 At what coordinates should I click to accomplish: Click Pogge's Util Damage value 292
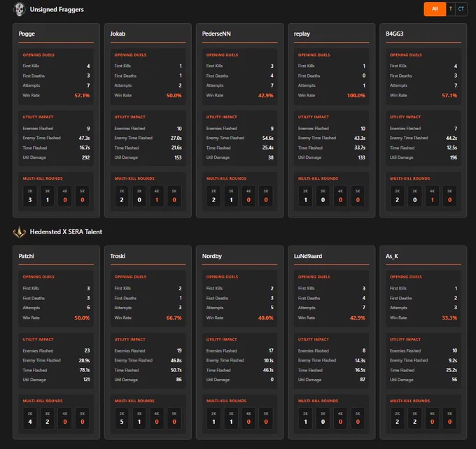[85, 157]
